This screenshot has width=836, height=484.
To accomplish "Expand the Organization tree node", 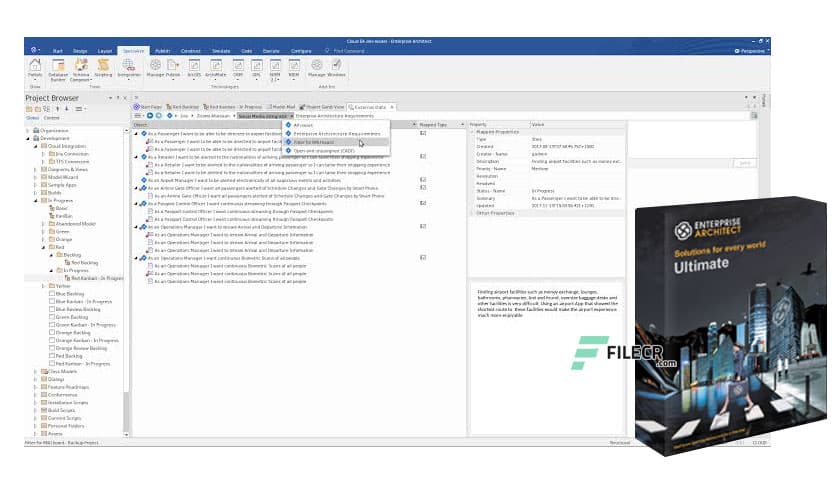I will (x=28, y=131).
